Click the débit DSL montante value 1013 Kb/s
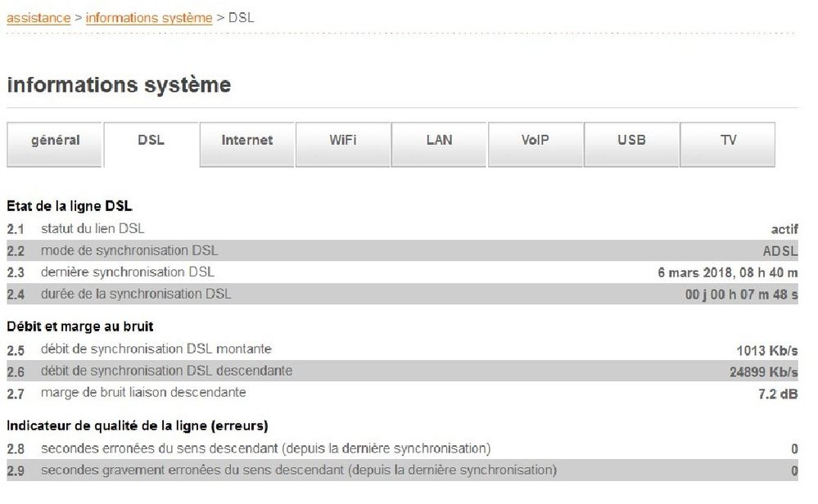This screenshot has width=818, height=504. 767,350
